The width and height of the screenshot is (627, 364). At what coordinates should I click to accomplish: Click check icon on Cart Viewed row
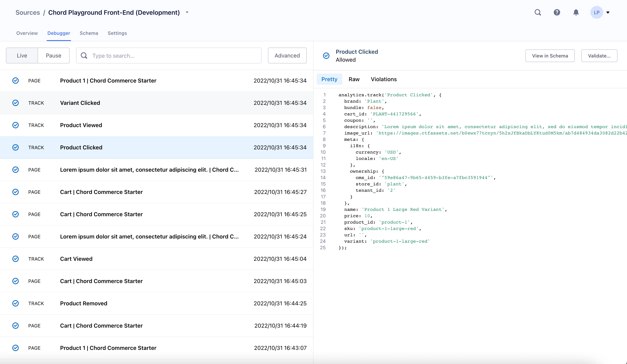(x=16, y=259)
